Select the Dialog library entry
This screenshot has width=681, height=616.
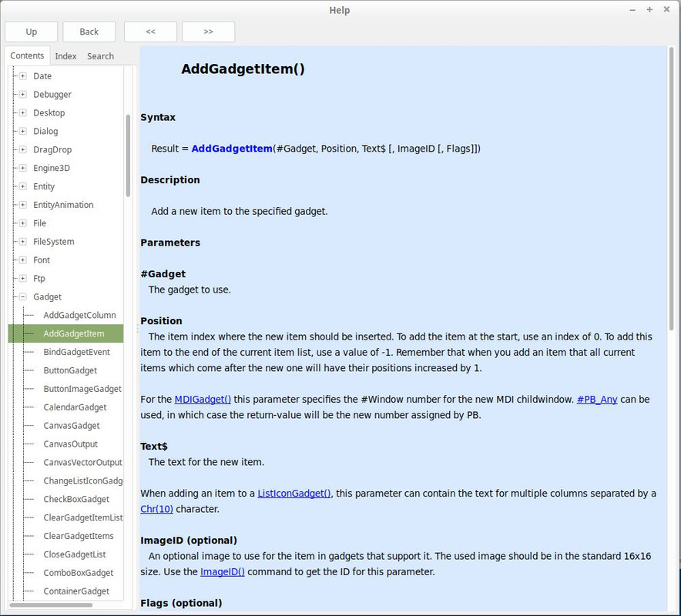coord(45,131)
